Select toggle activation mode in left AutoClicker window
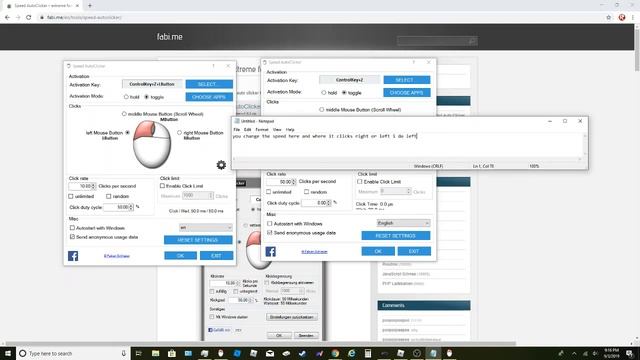Screen dimensions: 640x360 coord(147,97)
